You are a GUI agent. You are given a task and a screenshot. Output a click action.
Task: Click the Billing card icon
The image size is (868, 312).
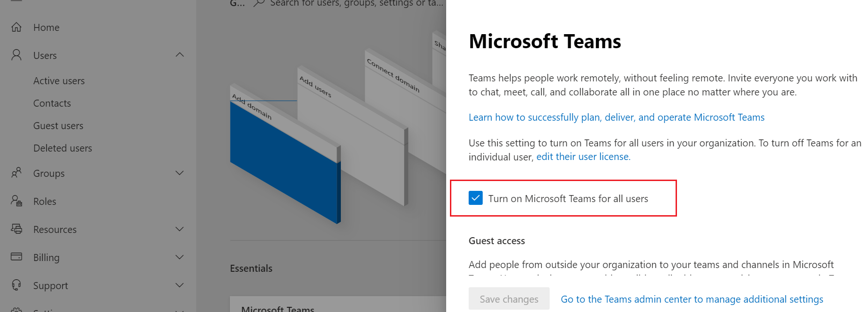[16, 257]
